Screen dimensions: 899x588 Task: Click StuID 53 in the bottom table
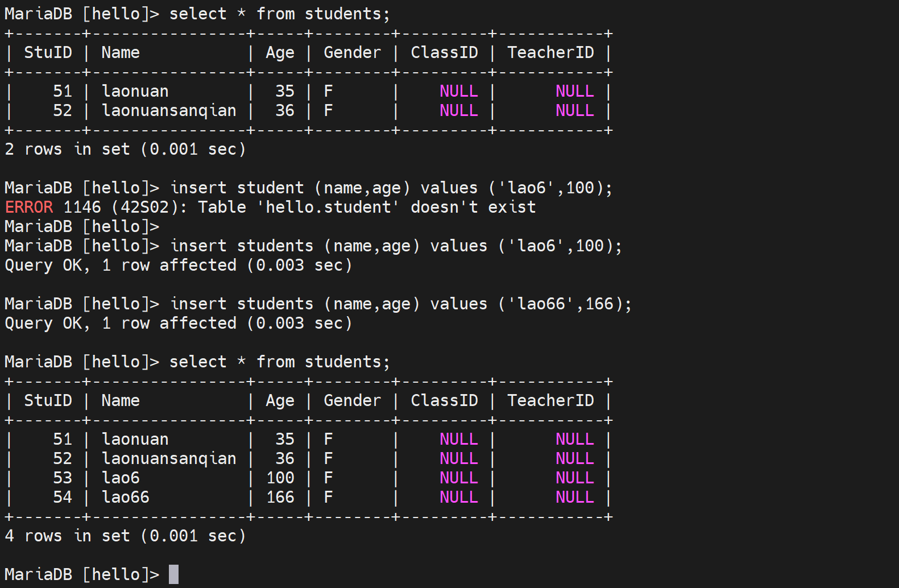click(63, 478)
